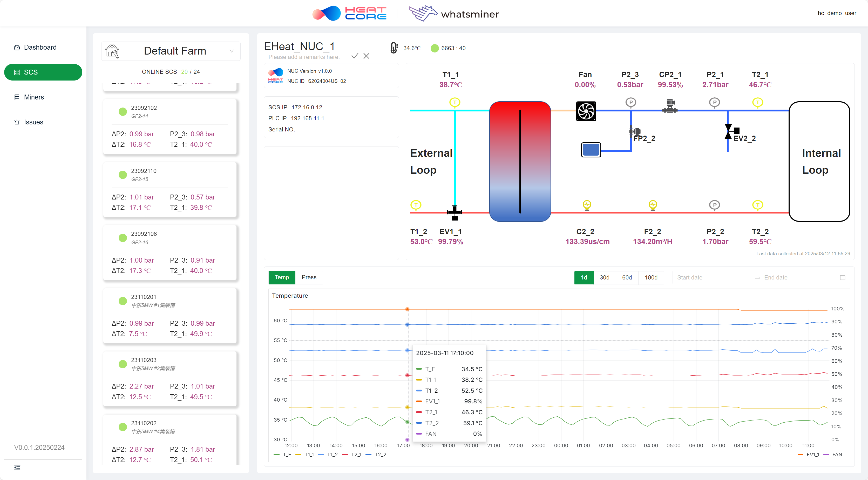Switch to the Press chart tab
This screenshot has height=480, width=868.
[309, 277]
